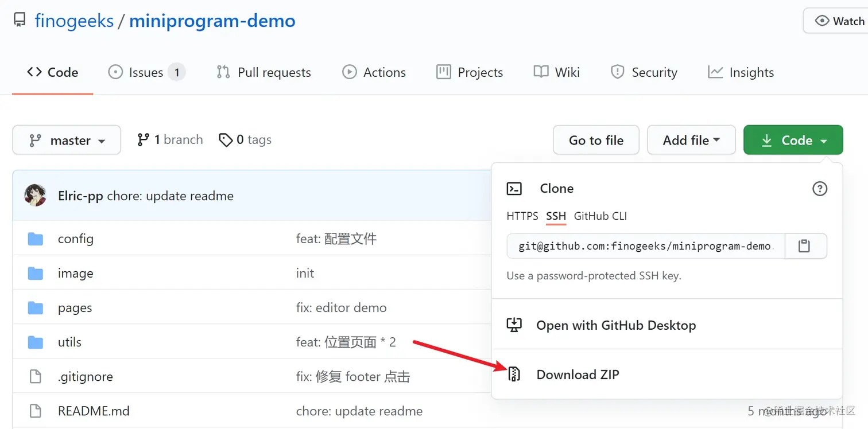This screenshot has width=868, height=429.
Task: Open the finogeeks owner link
Action: pos(74,21)
